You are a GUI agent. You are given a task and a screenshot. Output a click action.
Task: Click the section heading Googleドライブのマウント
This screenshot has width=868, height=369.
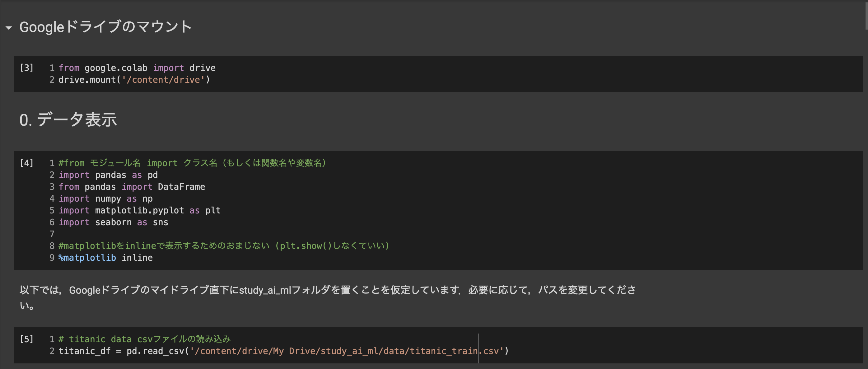(105, 27)
